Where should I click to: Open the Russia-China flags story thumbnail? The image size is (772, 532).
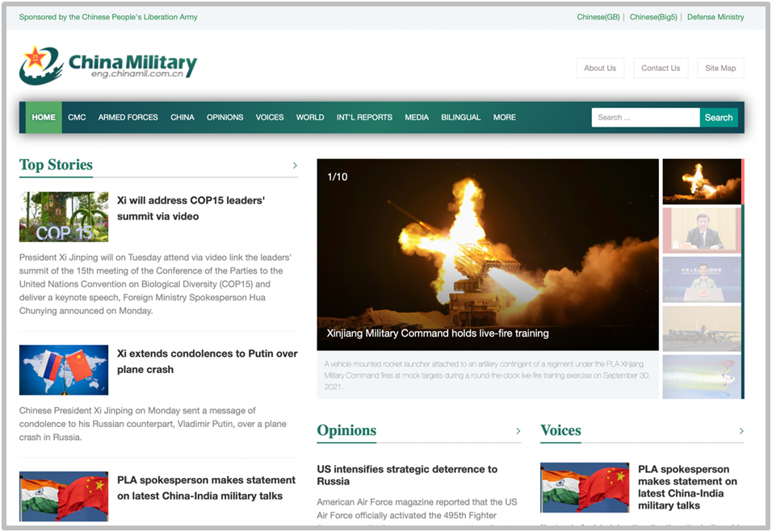point(64,370)
